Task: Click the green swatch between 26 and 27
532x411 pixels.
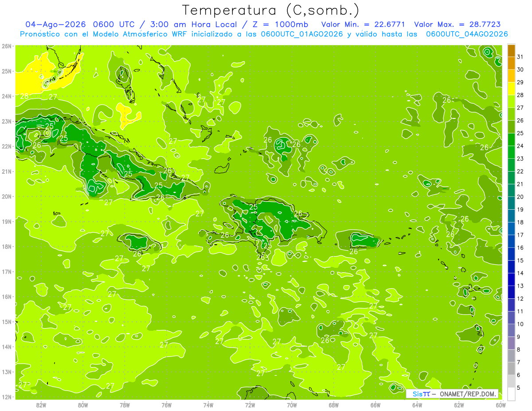Action: tap(511, 114)
